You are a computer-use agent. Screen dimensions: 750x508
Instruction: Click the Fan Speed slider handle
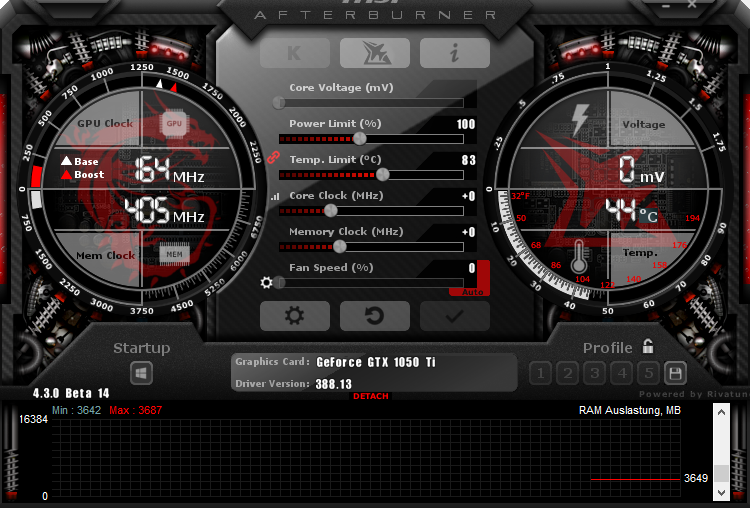click(280, 283)
